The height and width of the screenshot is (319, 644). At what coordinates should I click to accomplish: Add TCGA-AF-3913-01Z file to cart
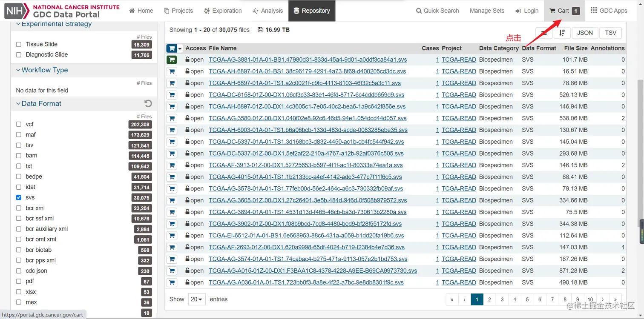tap(172, 165)
